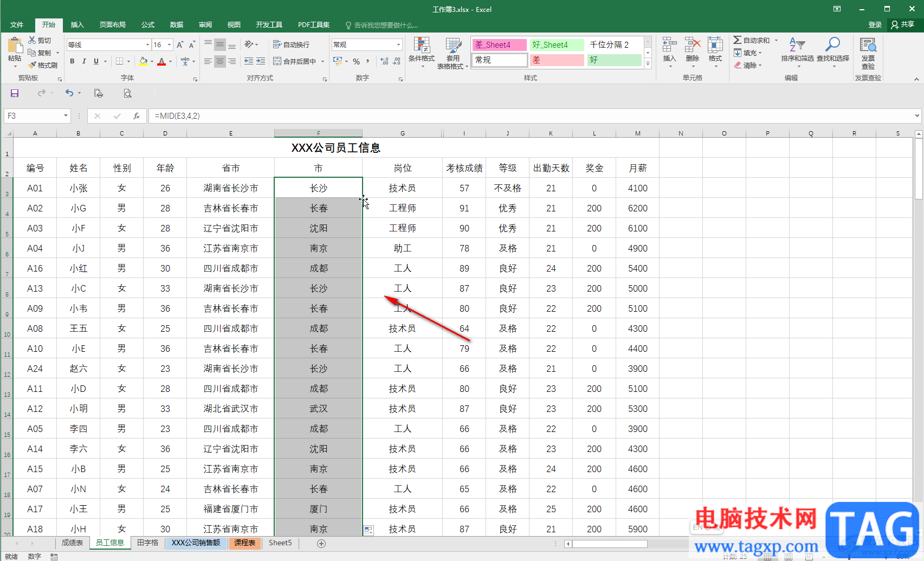Toggle Bold formatting

(72, 62)
